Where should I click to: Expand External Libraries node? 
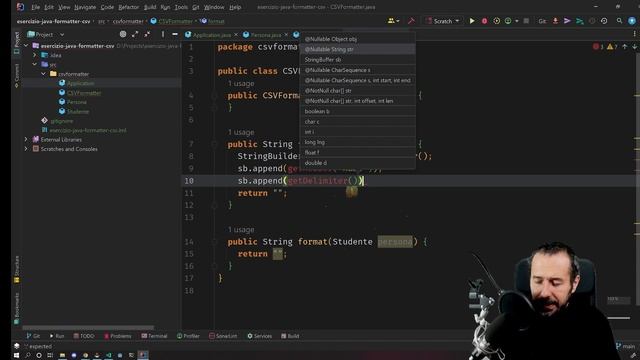(26, 140)
